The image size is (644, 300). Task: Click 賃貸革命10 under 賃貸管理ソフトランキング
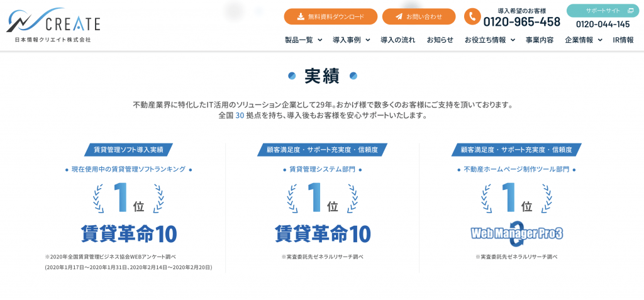point(128,233)
